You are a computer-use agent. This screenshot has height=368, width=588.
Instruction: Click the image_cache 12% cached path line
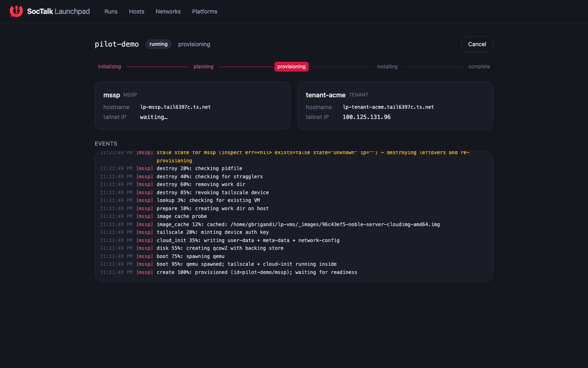294,224
